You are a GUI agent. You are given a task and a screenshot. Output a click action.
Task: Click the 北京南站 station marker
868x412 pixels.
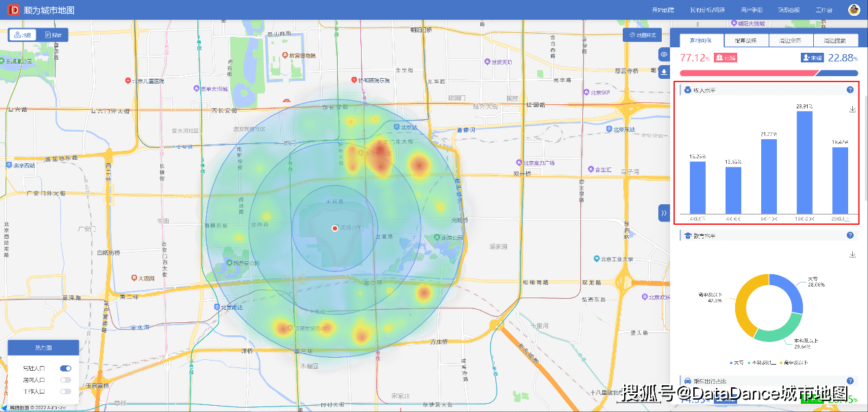click(x=216, y=307)
